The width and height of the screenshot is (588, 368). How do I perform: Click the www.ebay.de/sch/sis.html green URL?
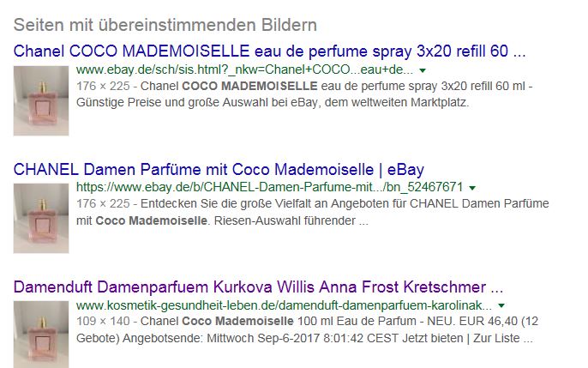click(244, 69)
